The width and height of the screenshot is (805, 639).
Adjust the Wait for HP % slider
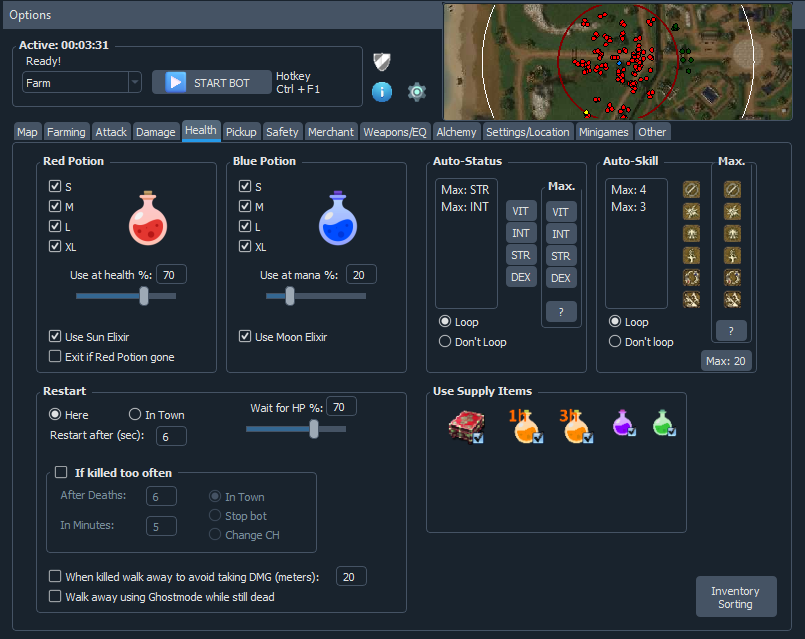click(314, 429)
